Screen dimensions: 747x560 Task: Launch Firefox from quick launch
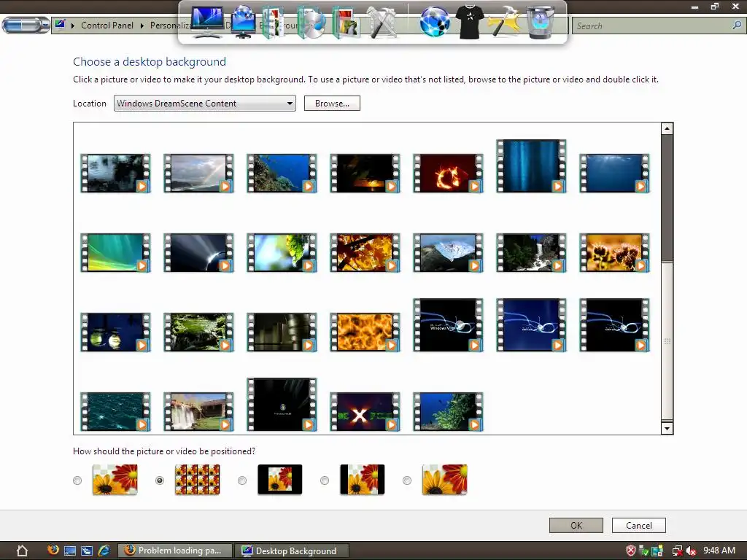(53, 550)
